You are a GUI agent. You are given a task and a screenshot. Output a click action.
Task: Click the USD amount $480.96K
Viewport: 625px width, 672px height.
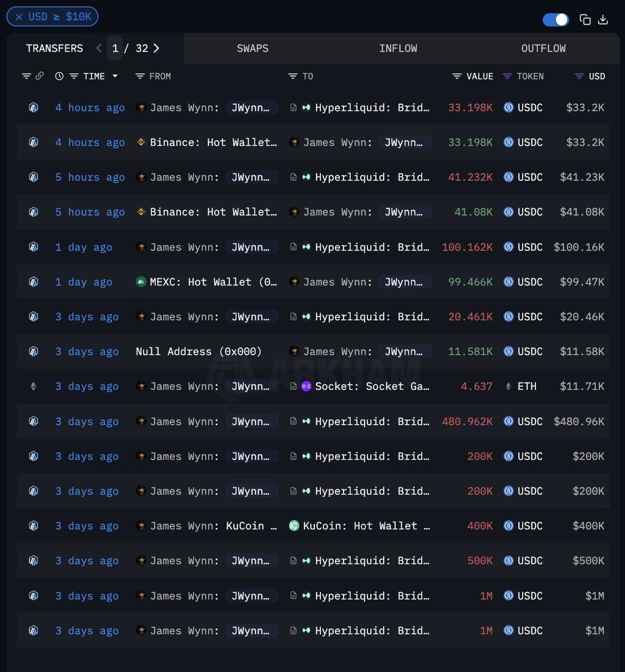point(579,422)
